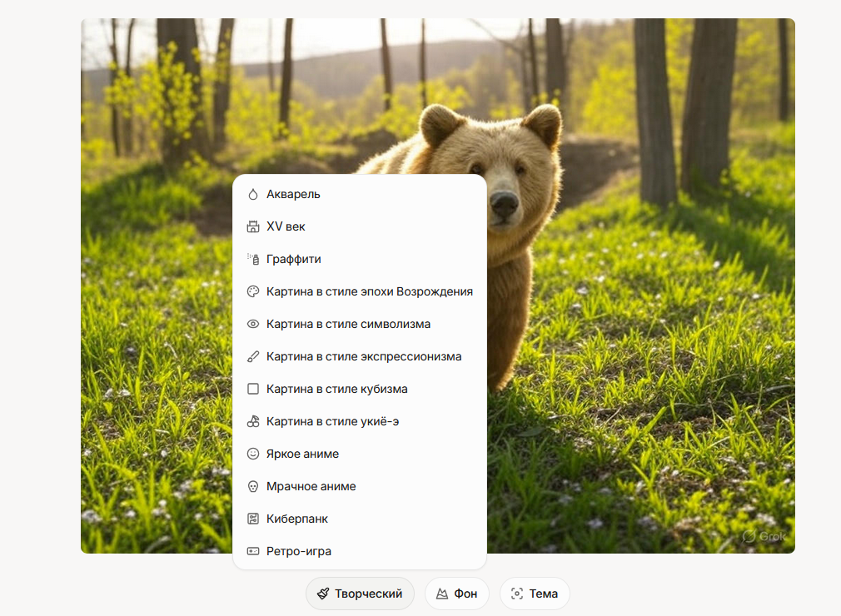Choose the Киберпанк style

point(360,519)
